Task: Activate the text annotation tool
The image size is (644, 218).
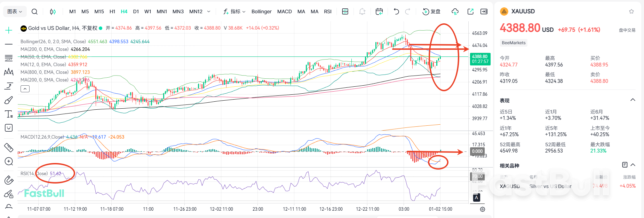Action: click(x=9, y=114)
